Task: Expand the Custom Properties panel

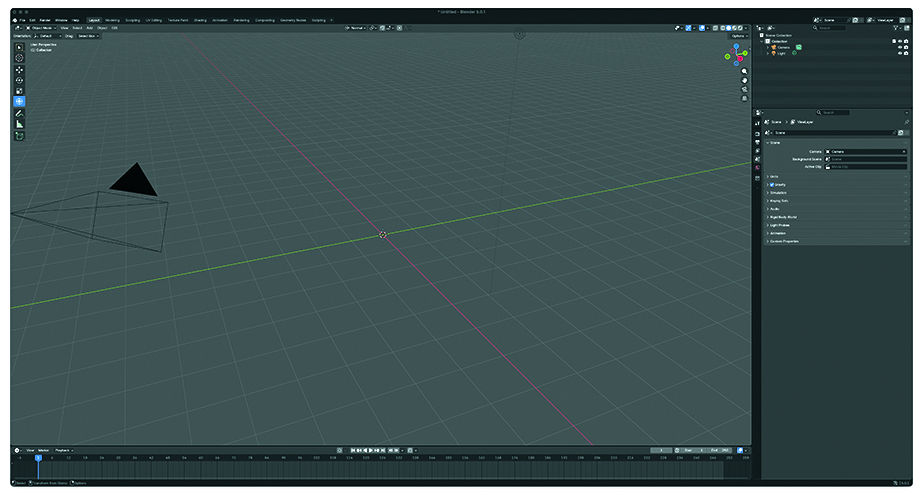Action: click(836, 241)
